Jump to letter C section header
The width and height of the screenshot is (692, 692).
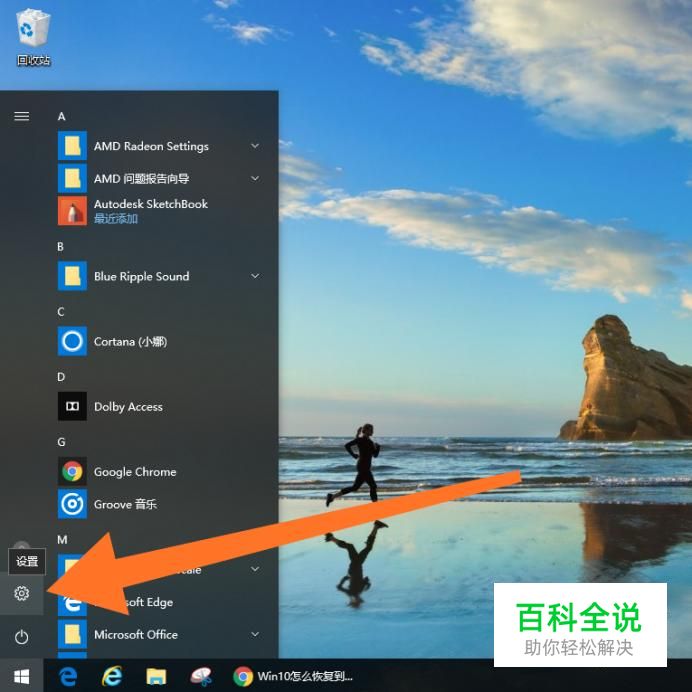tap(61, 312)
